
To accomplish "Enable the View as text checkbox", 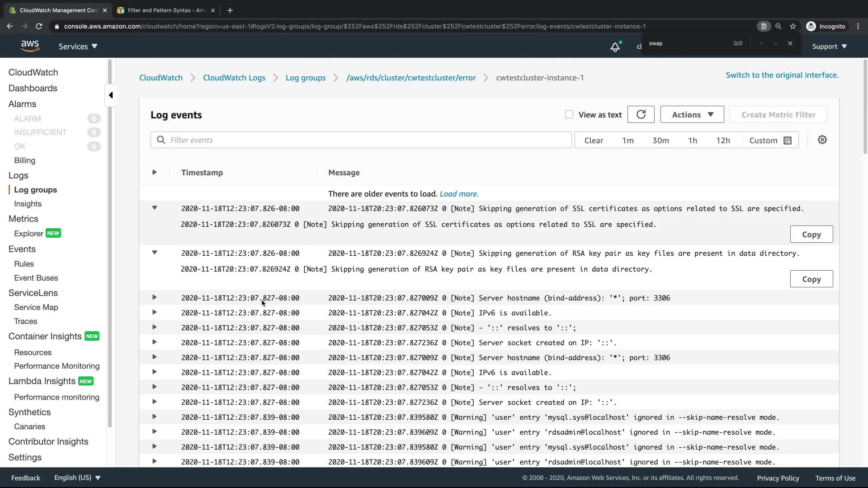I will pyautogui.click(x=569, y=115).
